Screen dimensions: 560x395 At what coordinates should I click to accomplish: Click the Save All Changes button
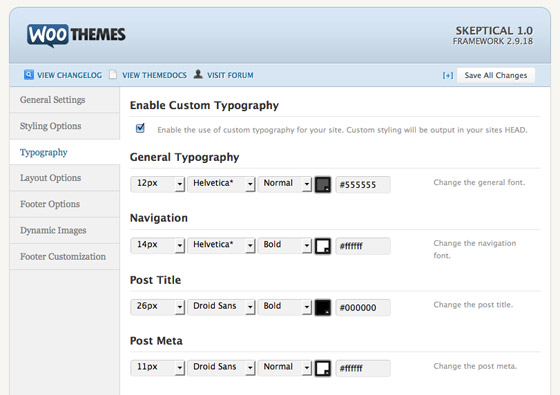point(496,75)
